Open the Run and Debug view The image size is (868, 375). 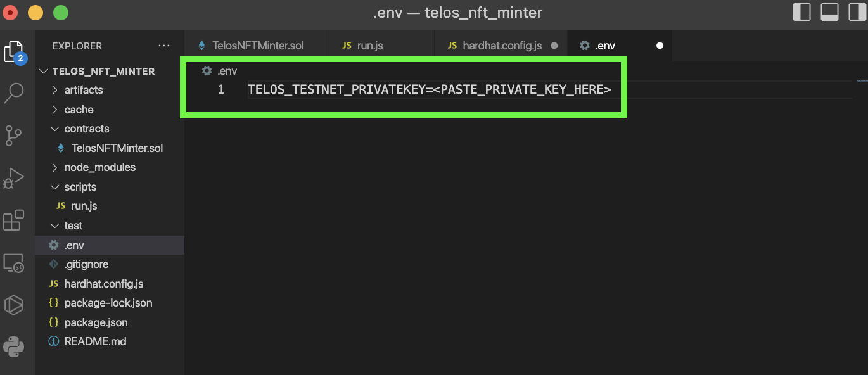[x=14, y=178]
